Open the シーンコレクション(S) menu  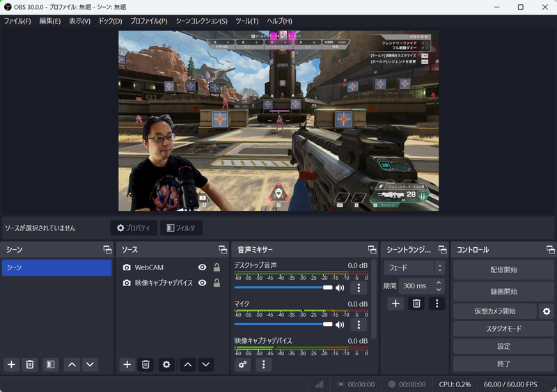click(201, 21)
